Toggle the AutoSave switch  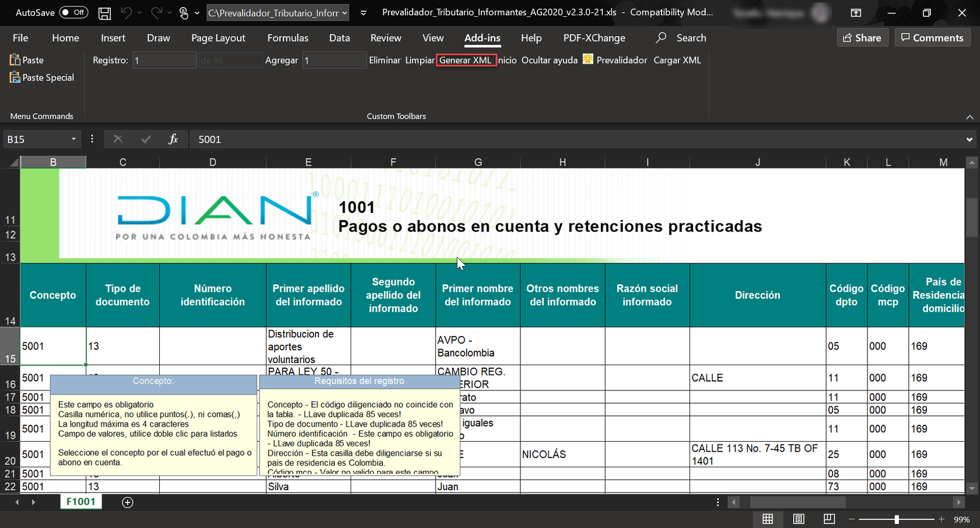tap(73, 12)
